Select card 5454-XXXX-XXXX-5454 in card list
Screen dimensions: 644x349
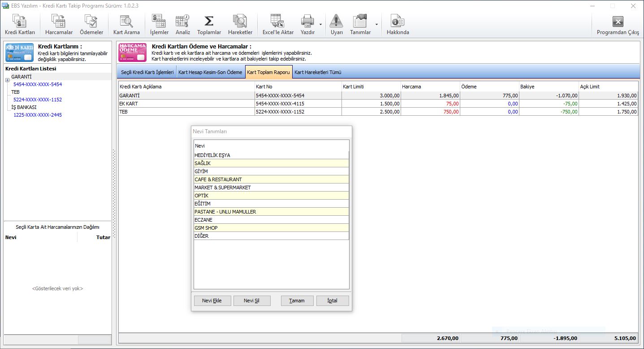[x=38, y=84]
